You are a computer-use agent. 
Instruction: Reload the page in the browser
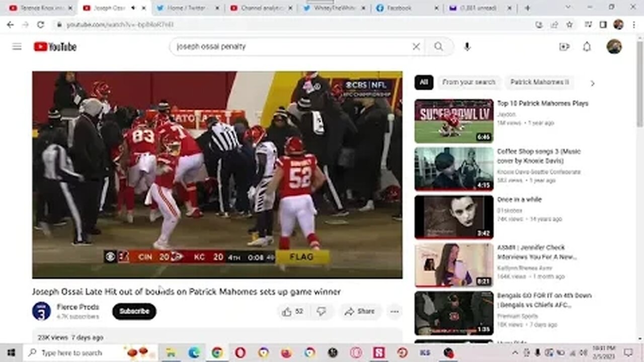(41, 25)
